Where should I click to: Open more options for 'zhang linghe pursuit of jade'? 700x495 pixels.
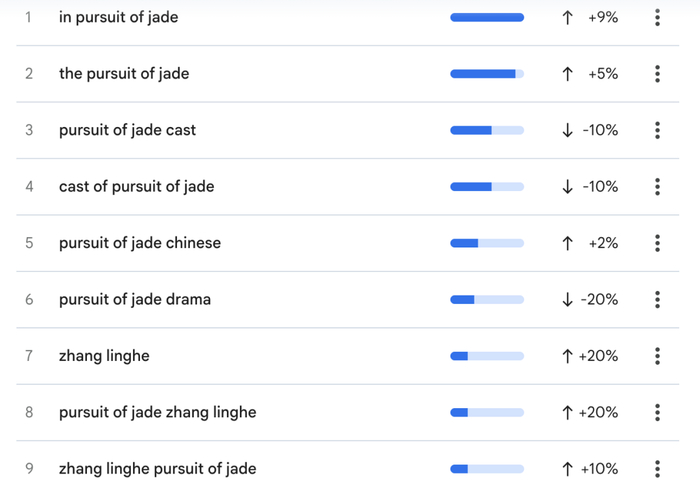point(657,469)
